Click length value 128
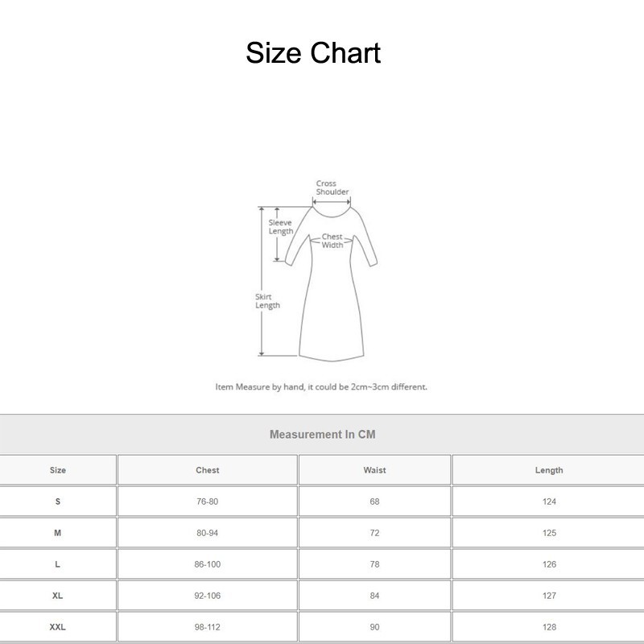This screenshot has width=644, height=644. pos(549,627)
